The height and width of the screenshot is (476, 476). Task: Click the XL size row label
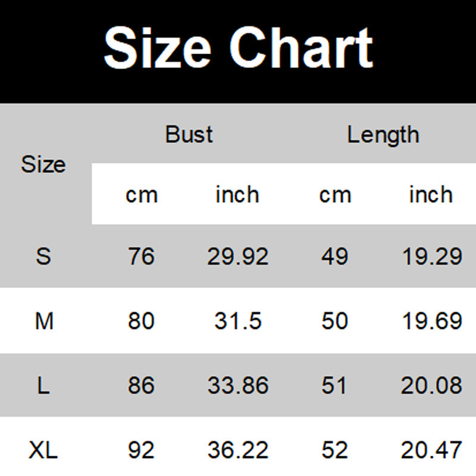(x=43, y=450)
